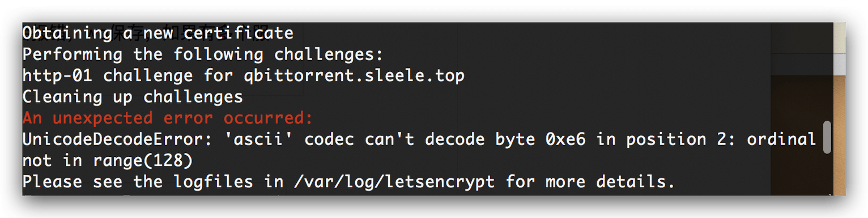Click the '0xe6' byte value

pos(565,139)
